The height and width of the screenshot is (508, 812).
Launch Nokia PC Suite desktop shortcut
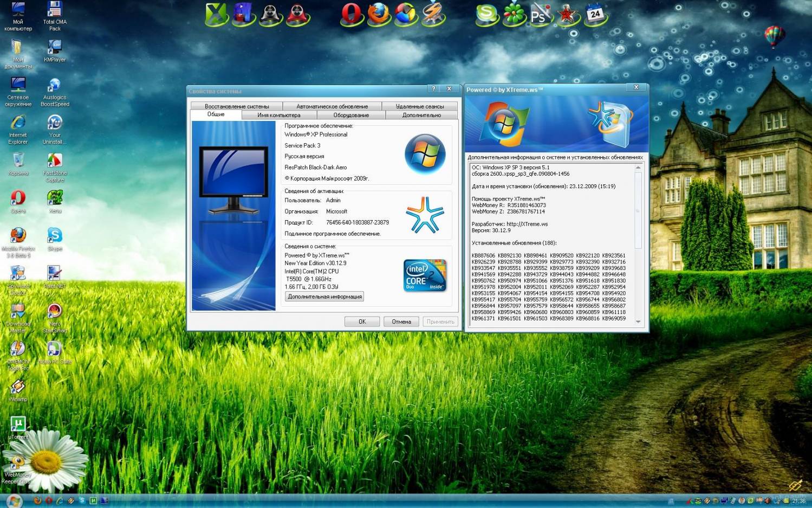[x=55, y=352]
